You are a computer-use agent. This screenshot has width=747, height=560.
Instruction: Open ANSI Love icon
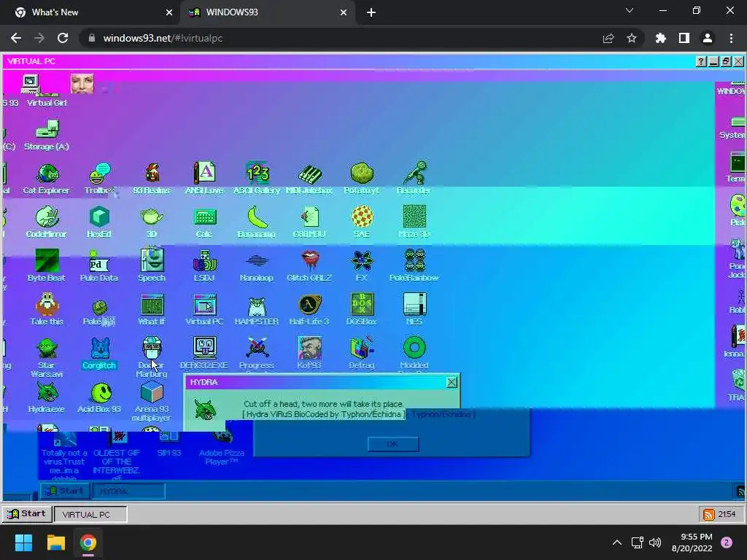coord(204,179)
